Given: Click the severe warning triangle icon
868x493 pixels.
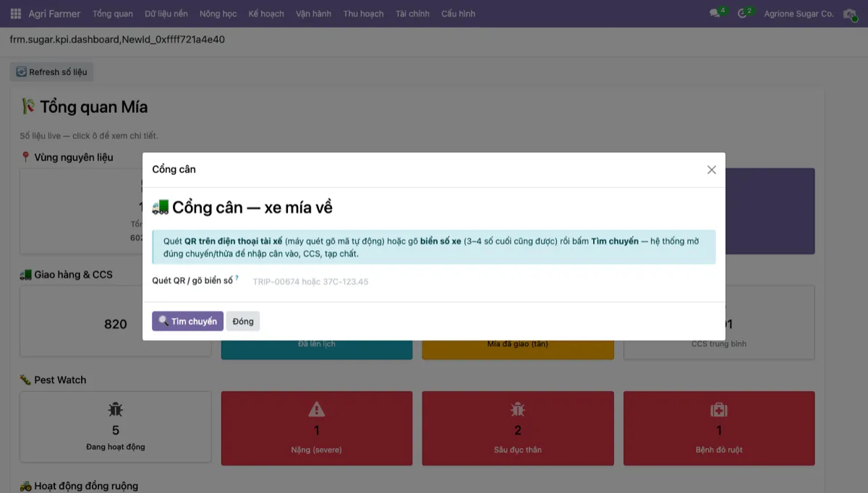Looking at the screenshot, I should tap(317, 410).
